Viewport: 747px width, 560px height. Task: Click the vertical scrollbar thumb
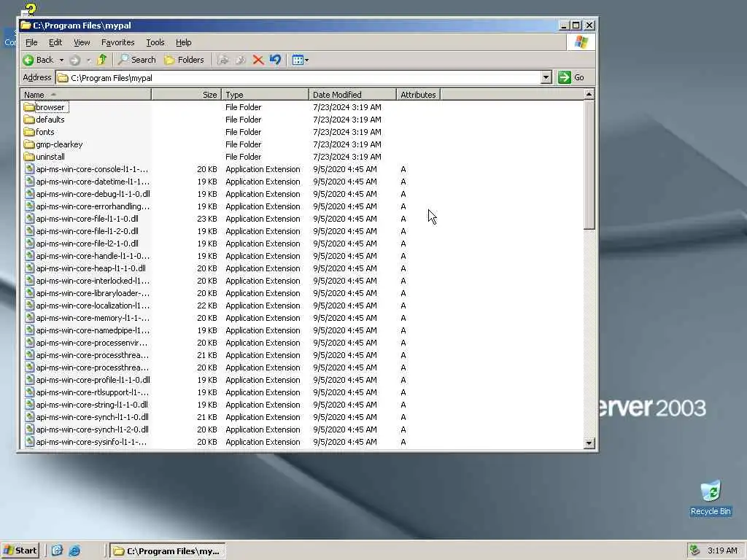click(589, 165)
